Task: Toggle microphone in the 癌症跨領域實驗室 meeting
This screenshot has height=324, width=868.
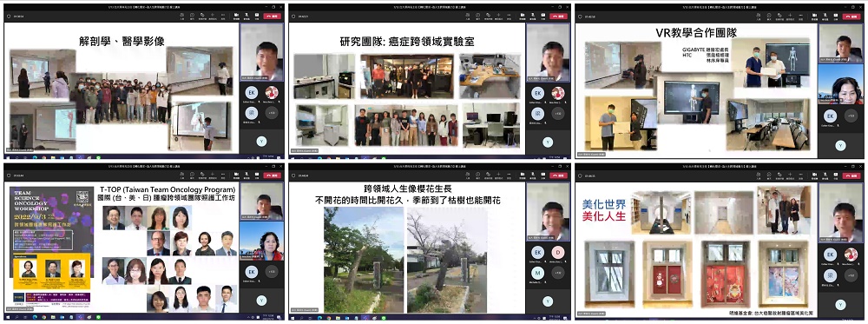Action: pyautogui.click(x=533, y=16)
